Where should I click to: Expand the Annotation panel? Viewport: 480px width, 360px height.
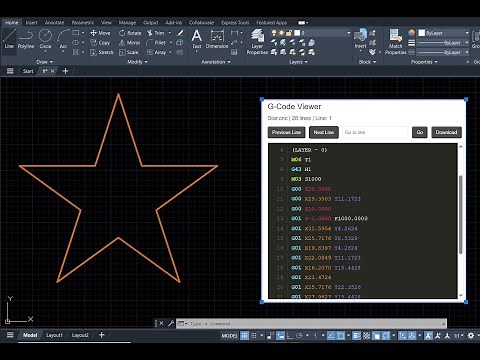click(216, 62)
